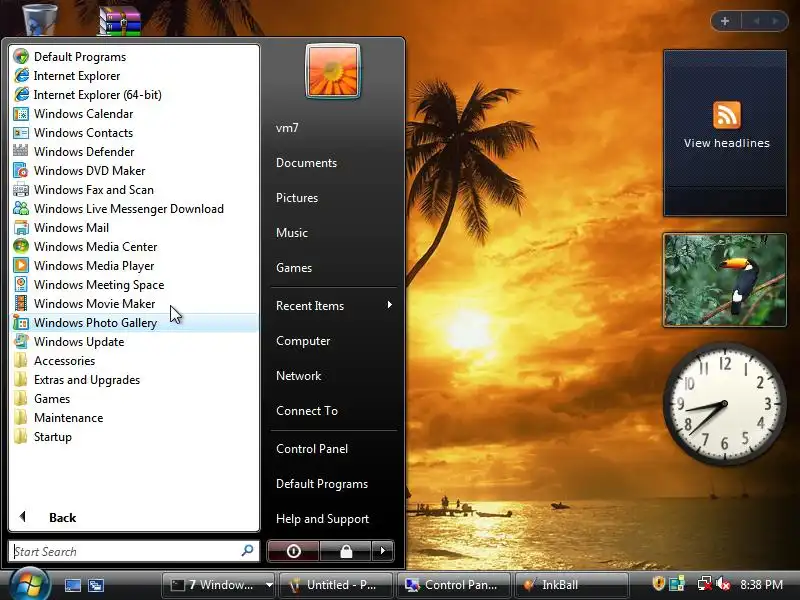Open Windows Photo Gallery
The image size is (800, 600).
tap(134, 322)
